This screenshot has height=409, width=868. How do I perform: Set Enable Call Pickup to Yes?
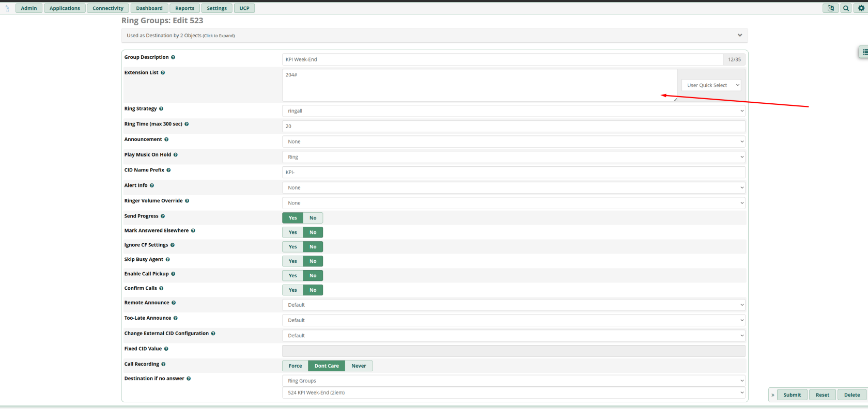(x=293, y=276)
